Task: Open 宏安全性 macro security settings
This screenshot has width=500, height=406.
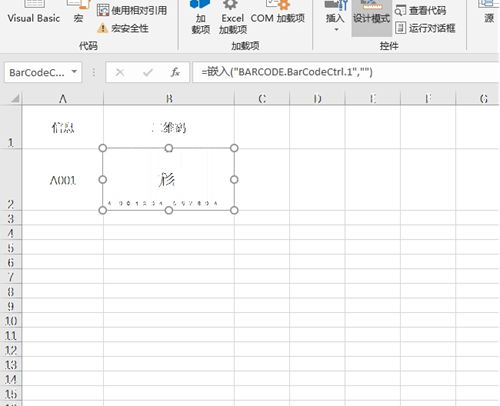Action: 123,28
